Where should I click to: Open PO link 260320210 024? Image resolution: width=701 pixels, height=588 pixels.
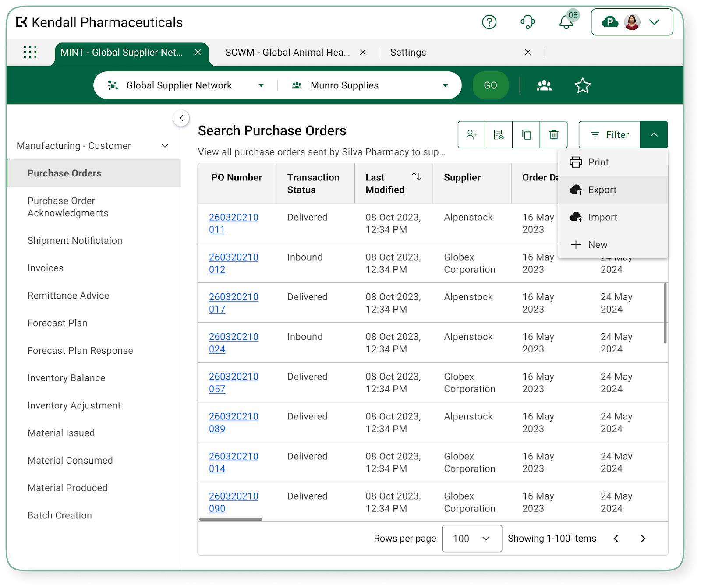tap(234, 343)
